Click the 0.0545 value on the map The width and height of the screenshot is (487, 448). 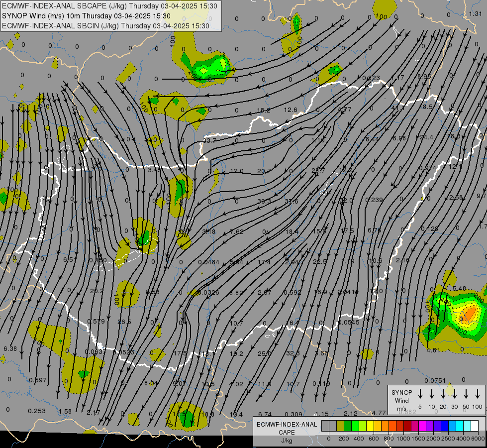coord(349,322)
